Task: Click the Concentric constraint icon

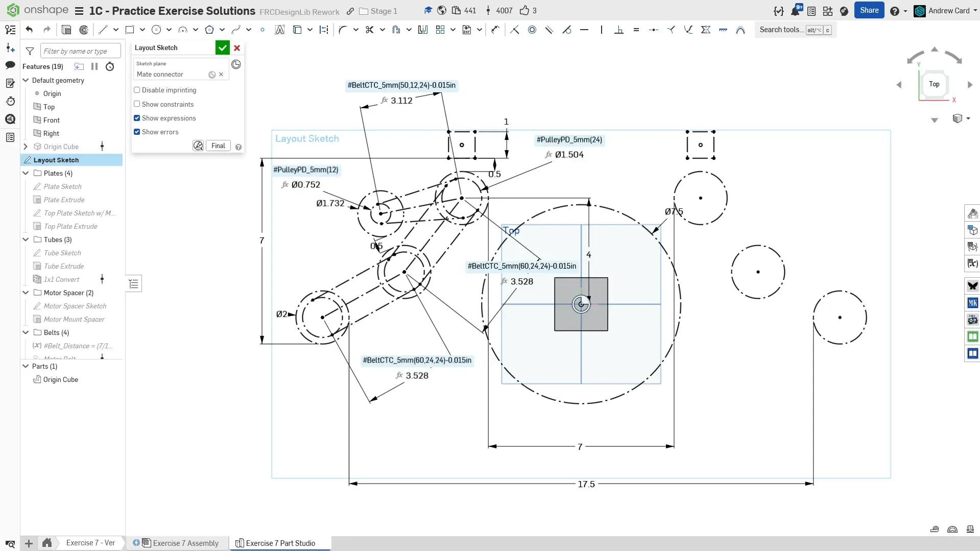Action: [532, 30]
